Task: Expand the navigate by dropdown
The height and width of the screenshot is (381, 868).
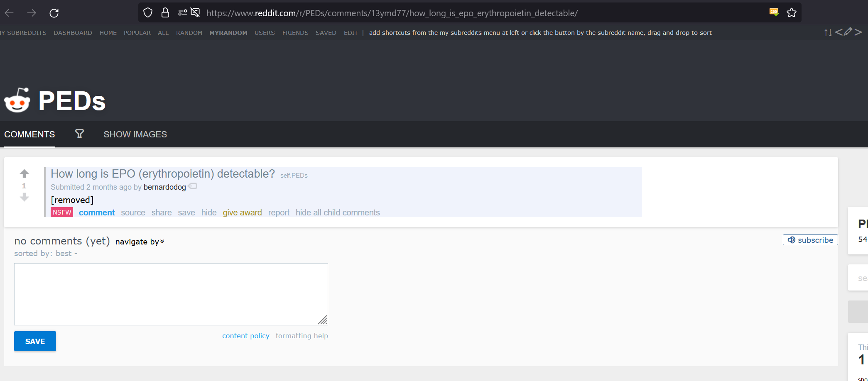Action: coord(140,242)
